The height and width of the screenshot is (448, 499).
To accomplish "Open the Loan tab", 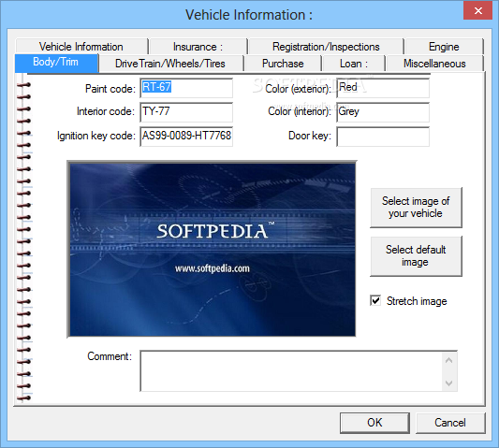I will 354,64.
